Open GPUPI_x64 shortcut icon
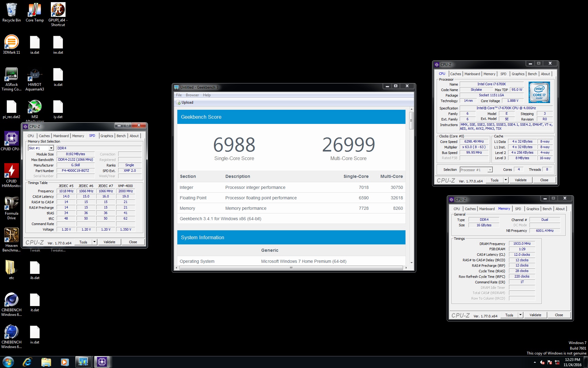588x368 pixels. coord(58,14)
